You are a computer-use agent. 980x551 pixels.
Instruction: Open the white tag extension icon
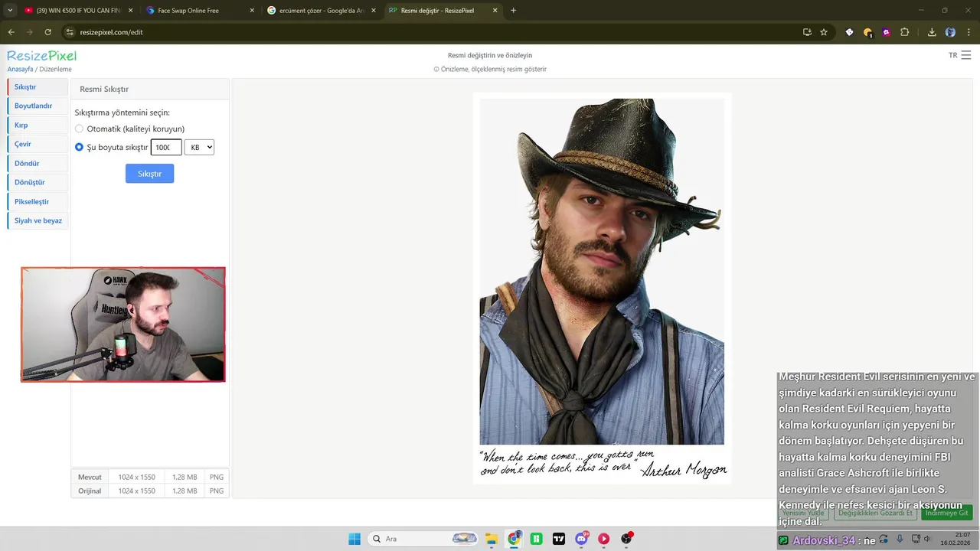click(849, 32)
